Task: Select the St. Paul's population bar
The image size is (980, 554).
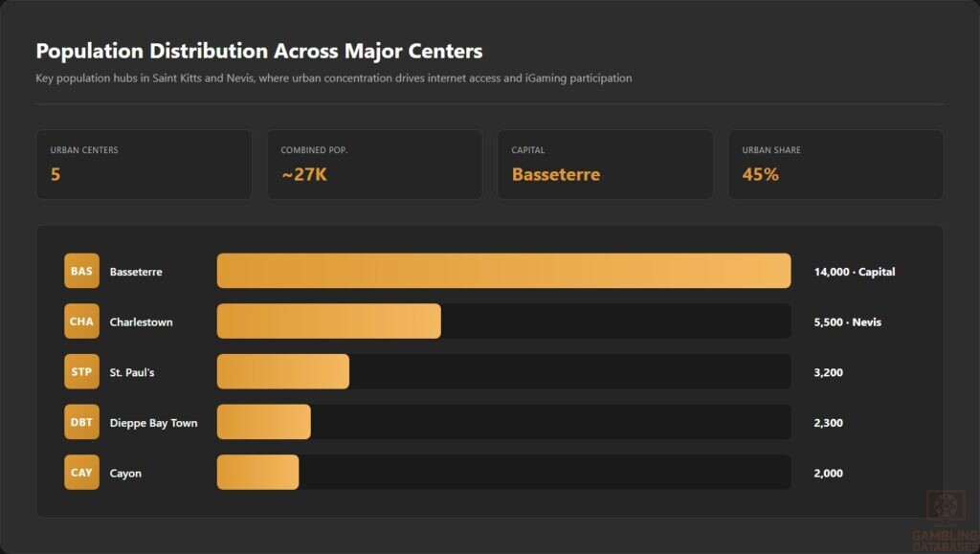Action: click(x=283, y=371)
